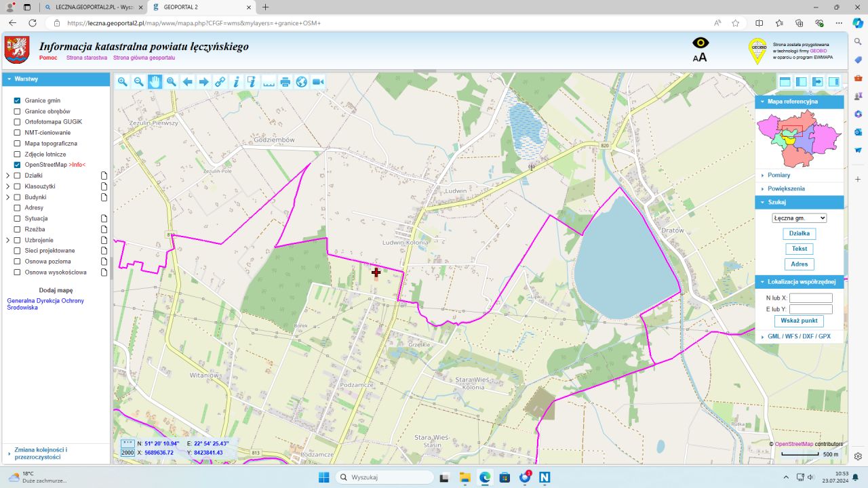Click the Windows Start button
This screenshot has width=868, height=488.
click(x=324, y=477)
